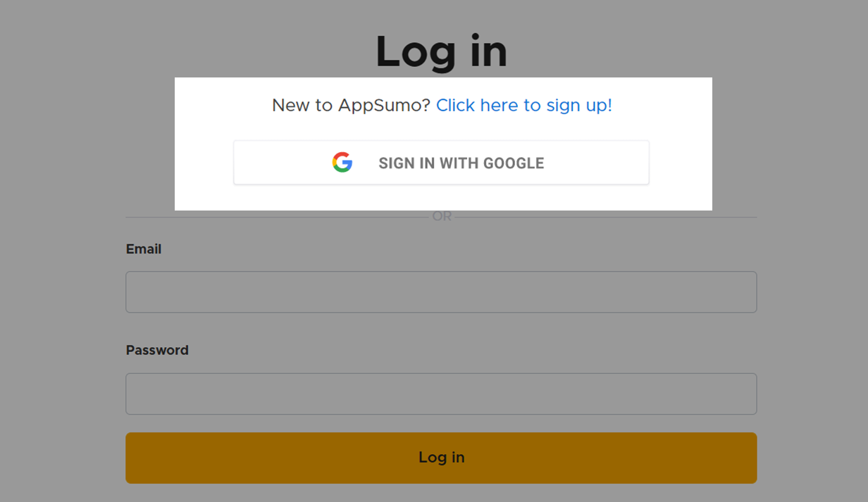
Task: Click the Password field label
Action: tap(157, 350)
